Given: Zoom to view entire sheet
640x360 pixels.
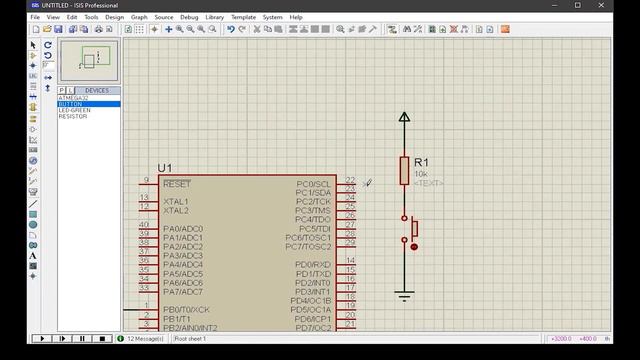Looking at the screenshot, I should tap(201, 29).
